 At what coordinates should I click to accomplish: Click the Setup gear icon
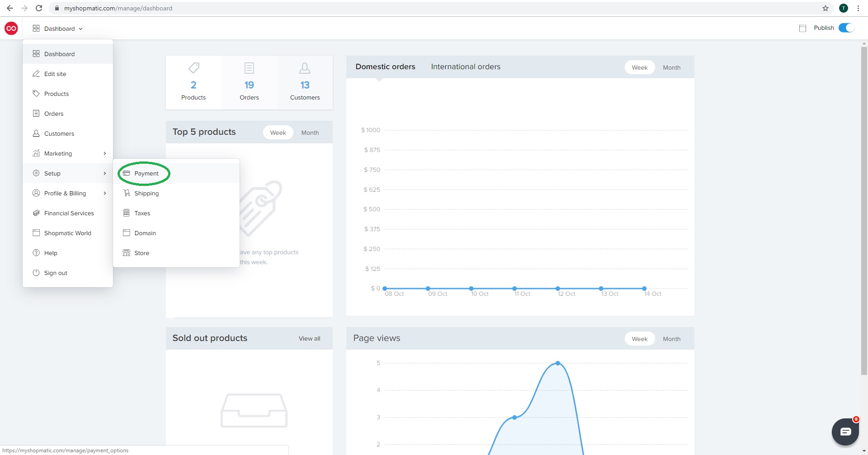tap(36, 173)
